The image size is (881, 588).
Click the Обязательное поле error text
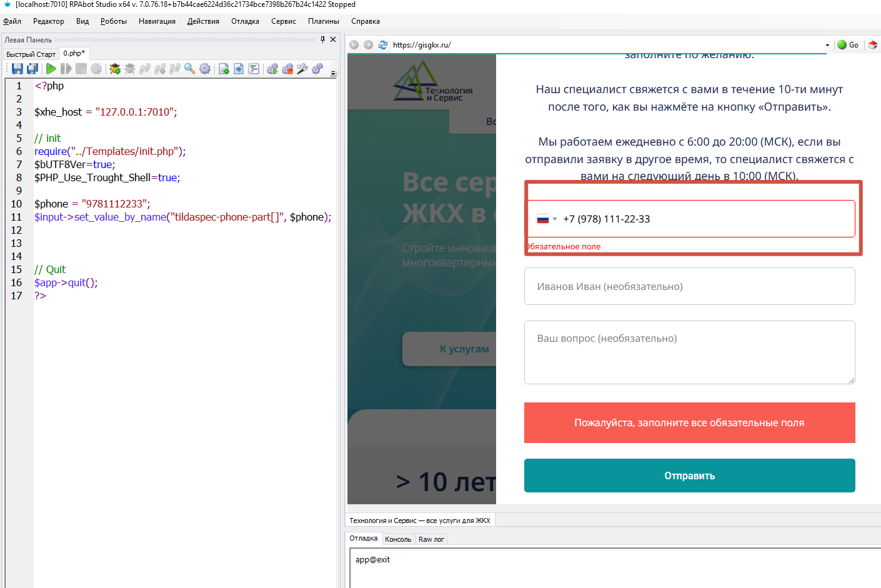(564, 247)
